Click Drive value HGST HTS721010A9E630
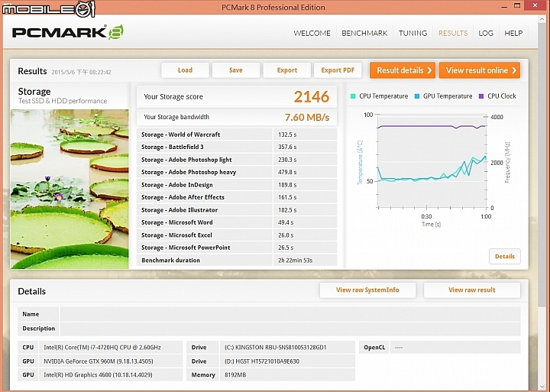Image resolution: width=550 pixels, height=392 pixels. pos(287,361)
